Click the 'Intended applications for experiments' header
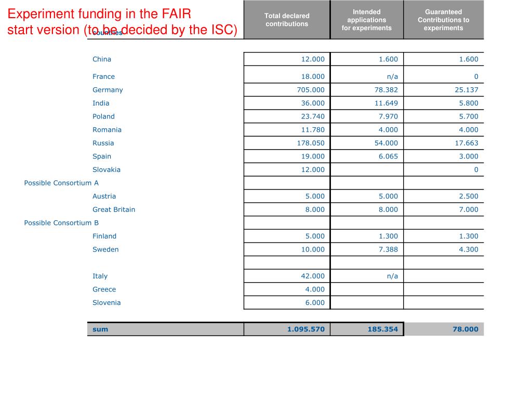 (x=366, y=20)
